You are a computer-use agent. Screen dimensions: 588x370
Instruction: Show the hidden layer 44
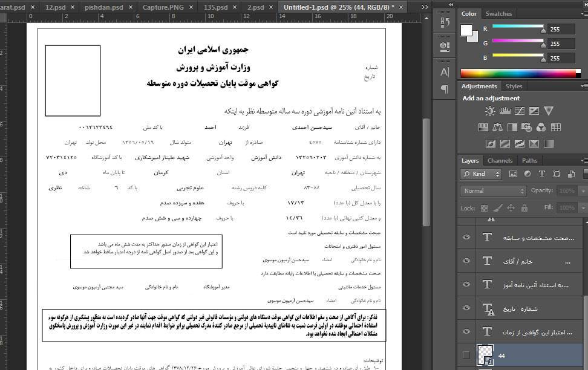[x=466, y=355]
